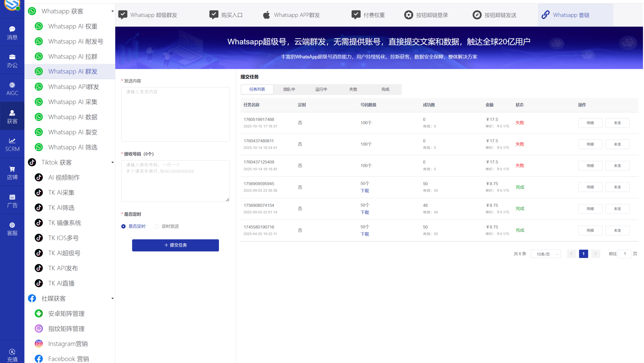This screenshot has width=644, height=363.
Task: Open the 客服 customer service icon
Action: coord(12,228)
